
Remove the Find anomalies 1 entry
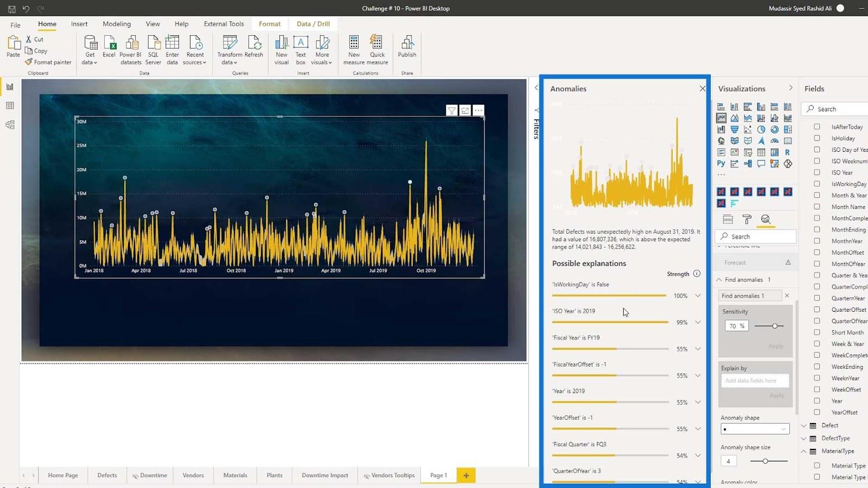(787, 296)
